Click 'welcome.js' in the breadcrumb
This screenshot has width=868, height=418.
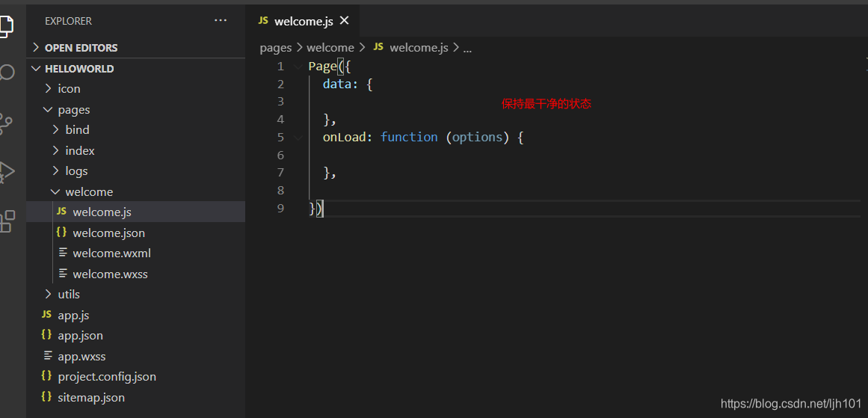coord(419,48)
